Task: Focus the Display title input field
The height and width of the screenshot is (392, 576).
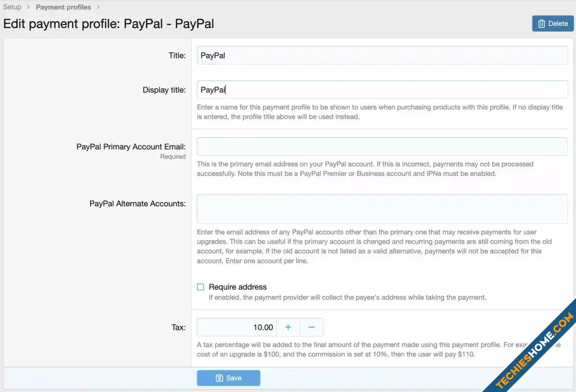Action: pos(382,90)
